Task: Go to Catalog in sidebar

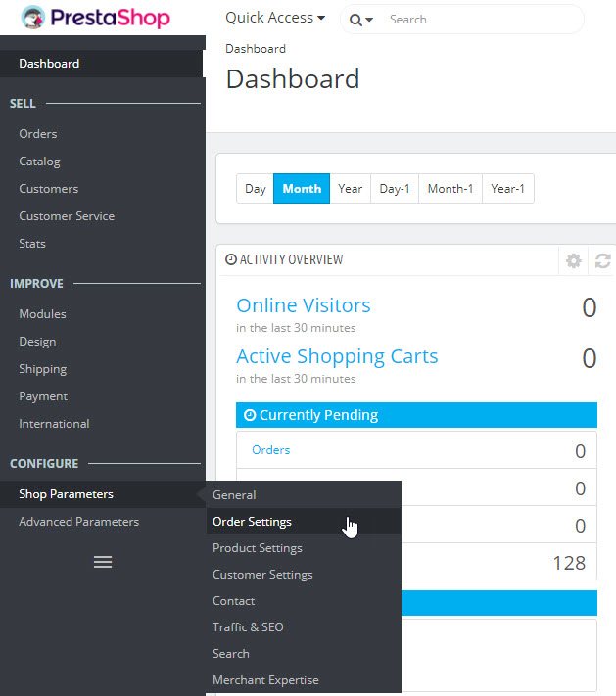Action: [39, 162]
